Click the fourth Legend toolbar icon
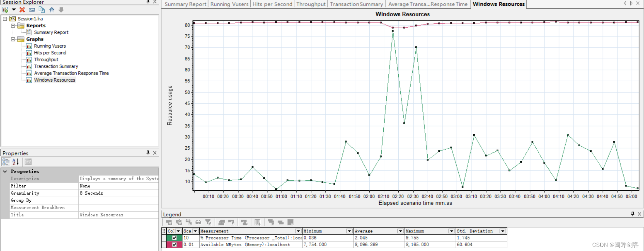Viewport: 644px width, 251px height. [198, 222]
